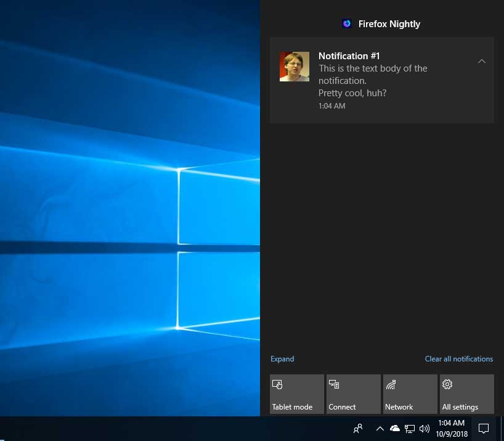The height and width of the screenshot is (441, 504).
Task: Open the Notification #1 title
Action: (x=349, y=56)
